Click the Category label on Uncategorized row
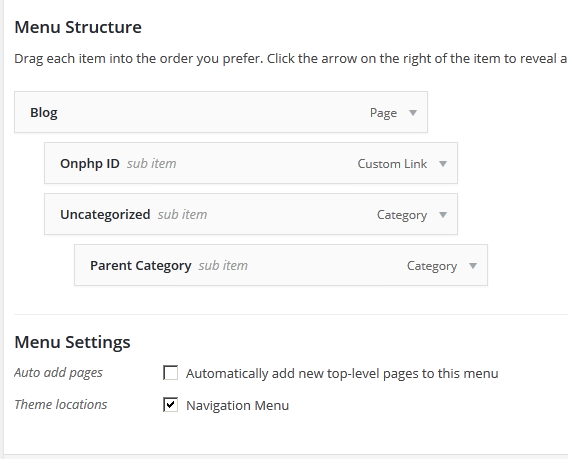568x459 pixels. tap(402, 215)
